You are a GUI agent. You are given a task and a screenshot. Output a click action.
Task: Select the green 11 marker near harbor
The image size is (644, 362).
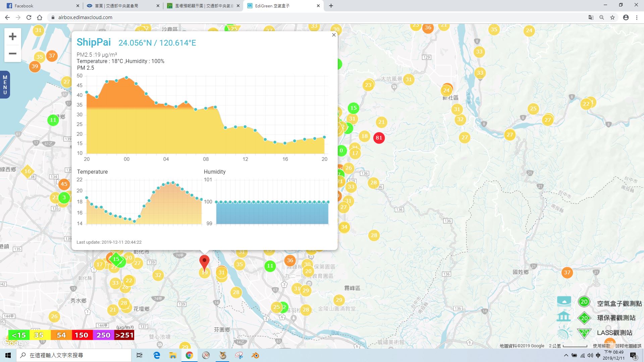(x=53, y=120)
